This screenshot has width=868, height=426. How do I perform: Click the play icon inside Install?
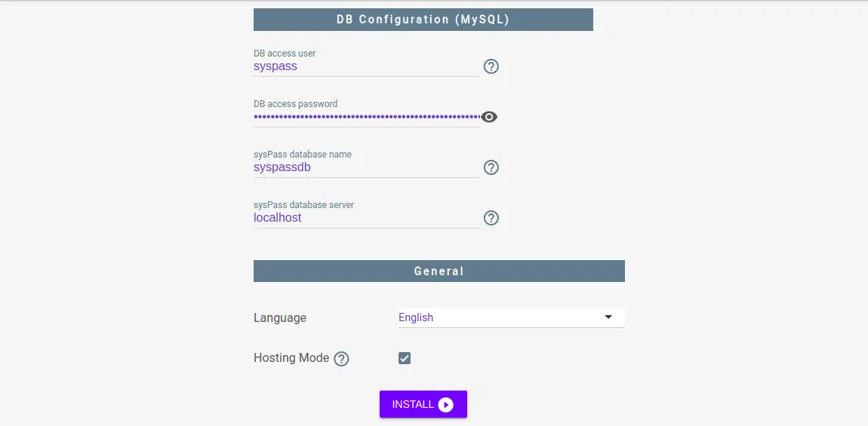point(445,405)
